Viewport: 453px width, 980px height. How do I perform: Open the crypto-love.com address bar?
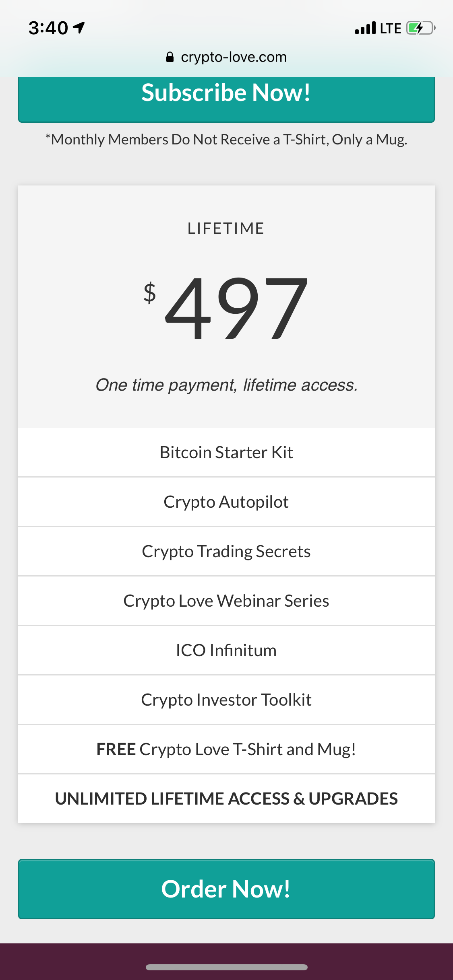(x=226, y=57)
